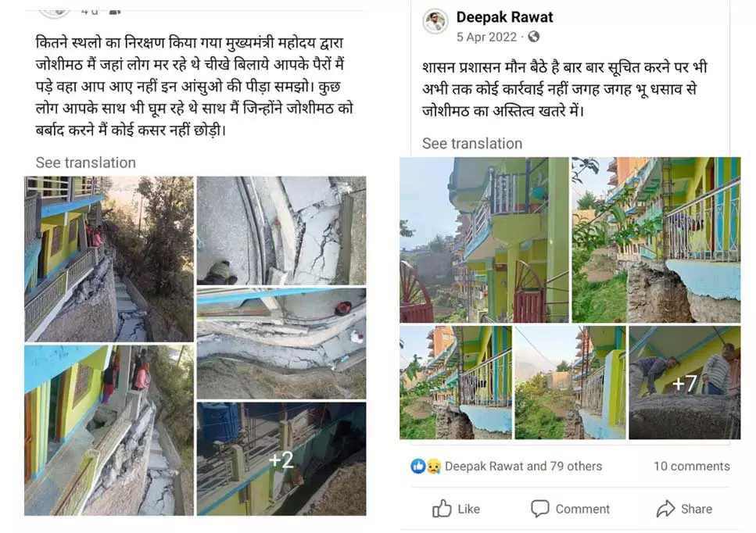
Task: Open the +7 more photos thumbnail
Action: click(x=685, y=382)
